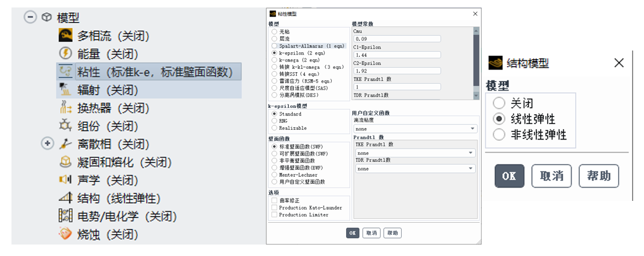Click the Species (组份) model icon

tap(65, 126)
